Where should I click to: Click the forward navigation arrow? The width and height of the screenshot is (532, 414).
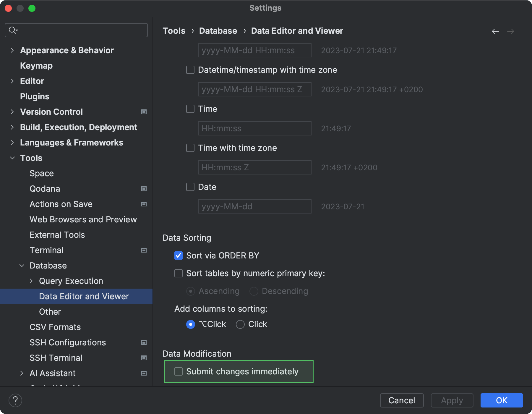click(511, 31)
